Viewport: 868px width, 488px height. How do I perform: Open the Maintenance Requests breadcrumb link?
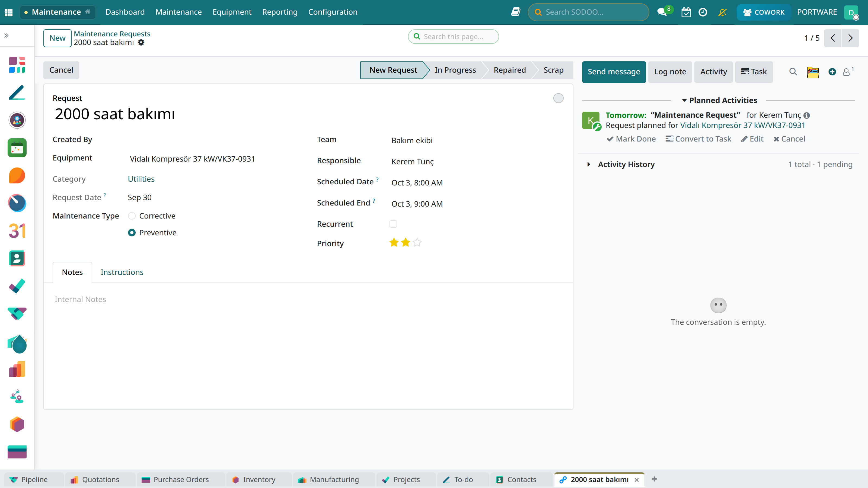coord(112,34)
